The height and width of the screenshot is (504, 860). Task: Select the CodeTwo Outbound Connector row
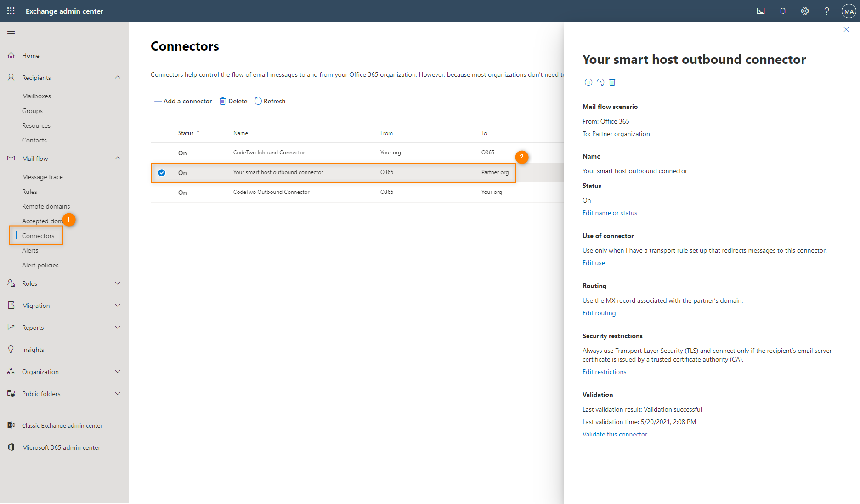pyautogui.click(x=357, y=192)
